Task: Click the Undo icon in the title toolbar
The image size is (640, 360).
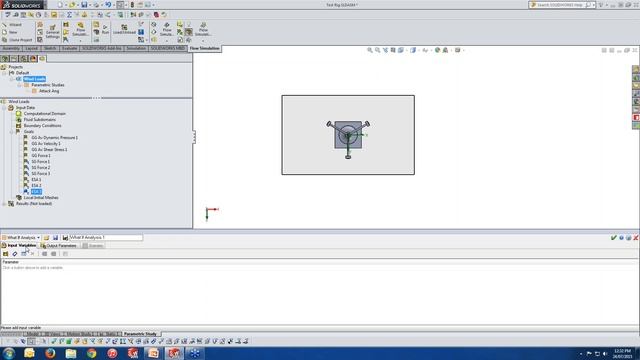Action: point(108,5)
